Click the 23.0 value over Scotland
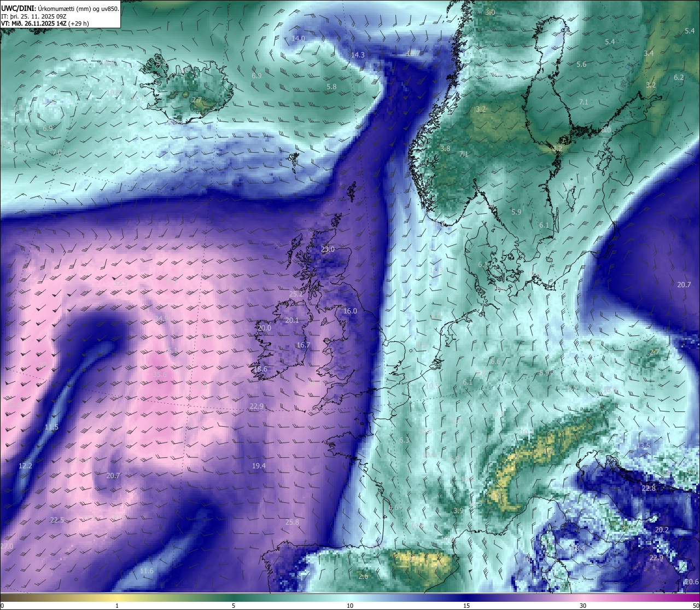The height and width of the screenshot is (610, 700). (328, 249)
